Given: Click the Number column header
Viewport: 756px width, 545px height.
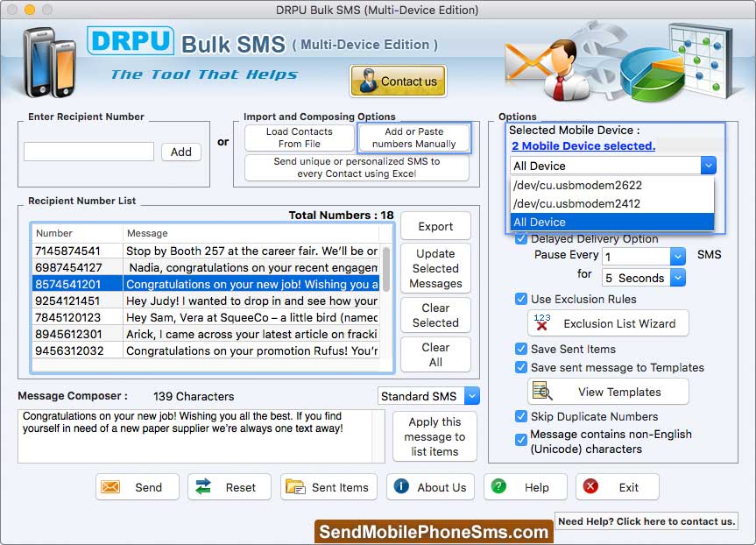Looking at the screenshot, I should (77, 233).
